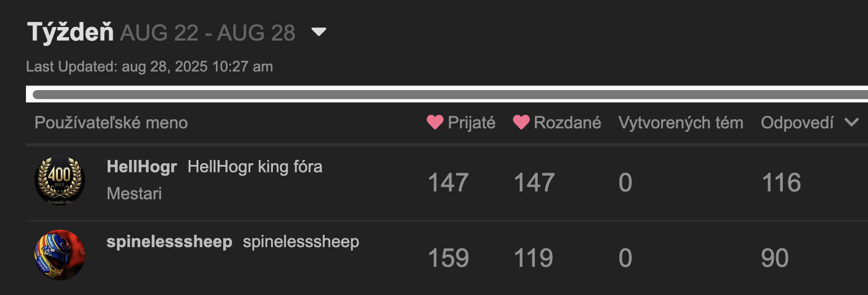Open the week period dropdown arrow
Image resolution: width=868 pixels, height=295 pixels.
pyautogui.click(x=319, y=33)
